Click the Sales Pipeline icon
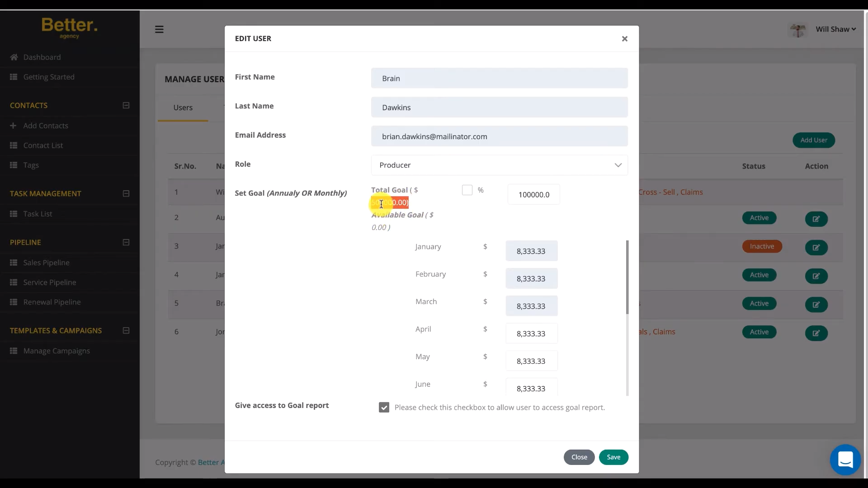The image size is (868, 488). [14, 263]
